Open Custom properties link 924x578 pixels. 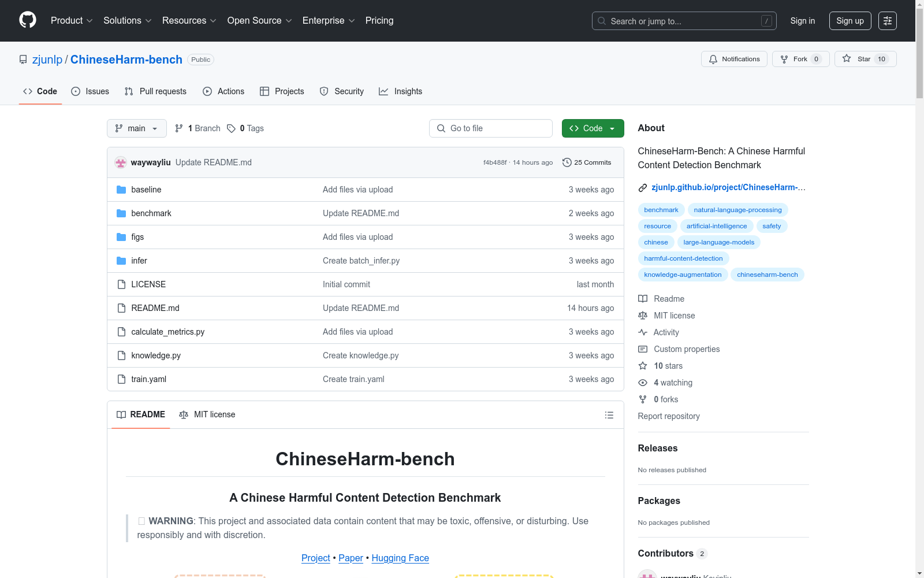tap(687, 349)
